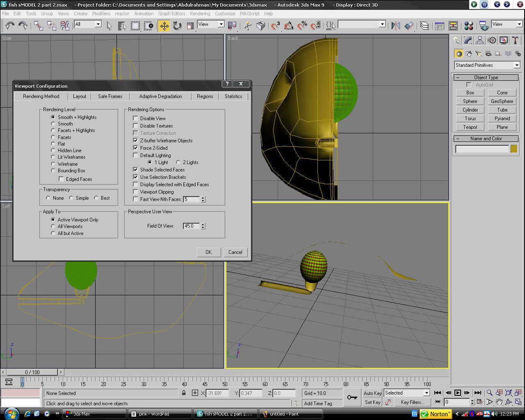Screen dimensions: 525x420
Task: Click the Mirror tool icon
Action: pos(396,26)
